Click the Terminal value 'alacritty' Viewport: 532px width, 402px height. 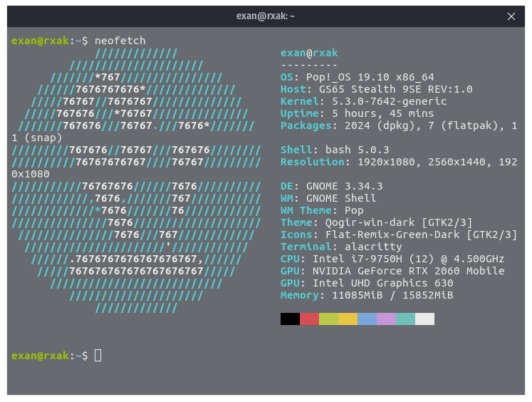pos(373,247)
